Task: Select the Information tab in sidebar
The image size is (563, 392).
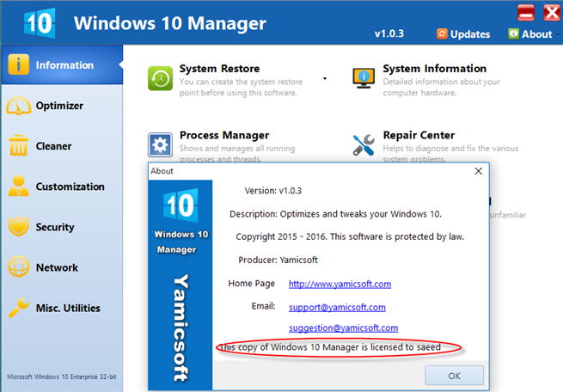Action: tap(60, 65)
